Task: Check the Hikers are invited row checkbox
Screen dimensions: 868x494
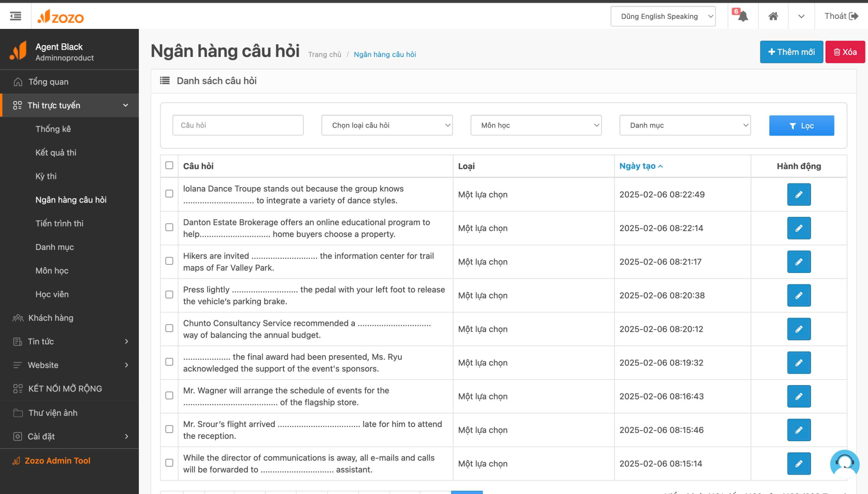Action: tap(169, 261)
